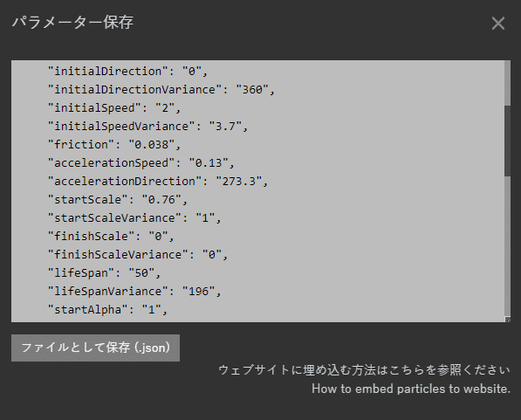
Task: Click the "startScaleVariance": "1" line
Action: click(134, 217)
